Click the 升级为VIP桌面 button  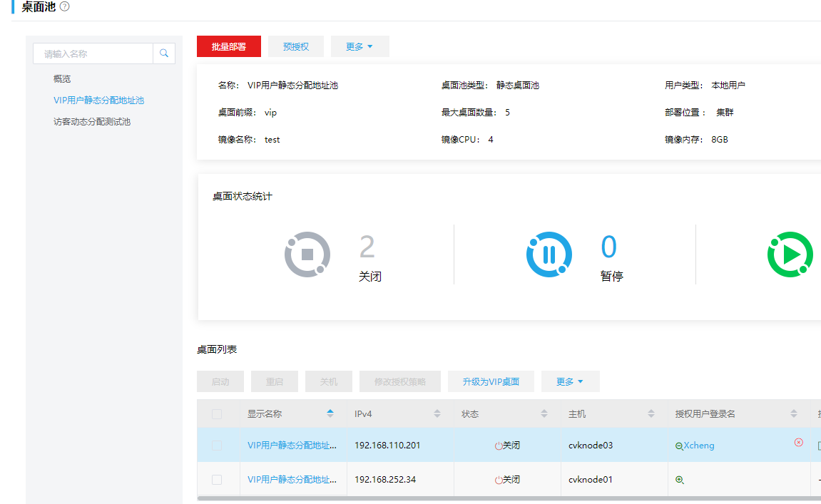tap(491, 381)
